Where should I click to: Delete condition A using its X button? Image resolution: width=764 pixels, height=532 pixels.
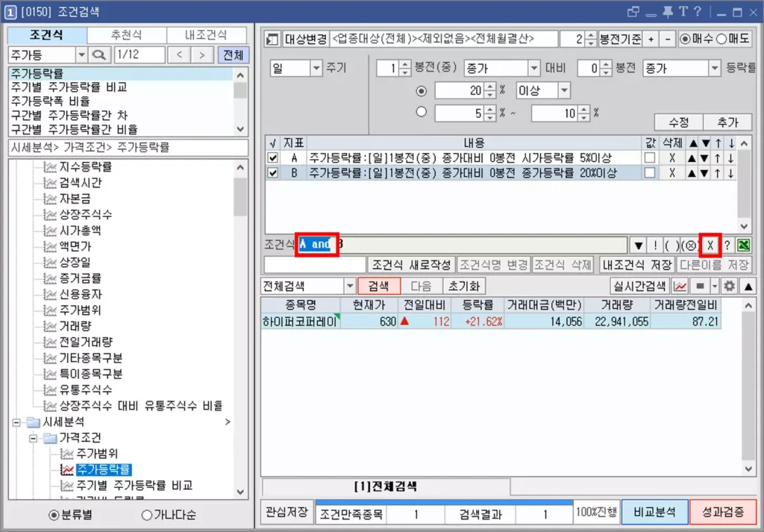(672, 158)
